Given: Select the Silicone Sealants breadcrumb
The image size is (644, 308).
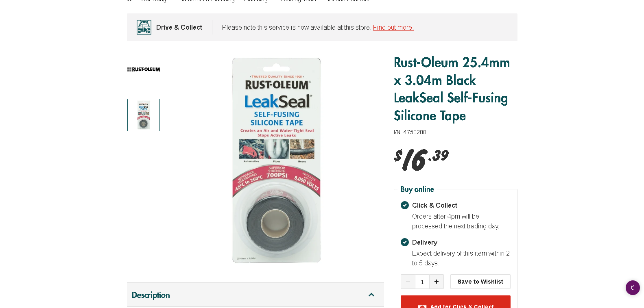Looking at the screenshot, I should point(347,1).
